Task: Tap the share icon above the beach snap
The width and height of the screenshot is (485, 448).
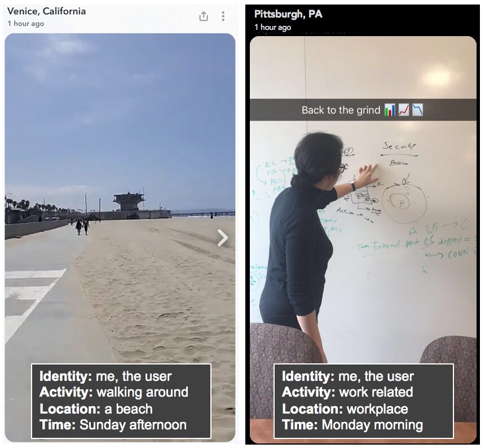Action: (x=204, y=16)
